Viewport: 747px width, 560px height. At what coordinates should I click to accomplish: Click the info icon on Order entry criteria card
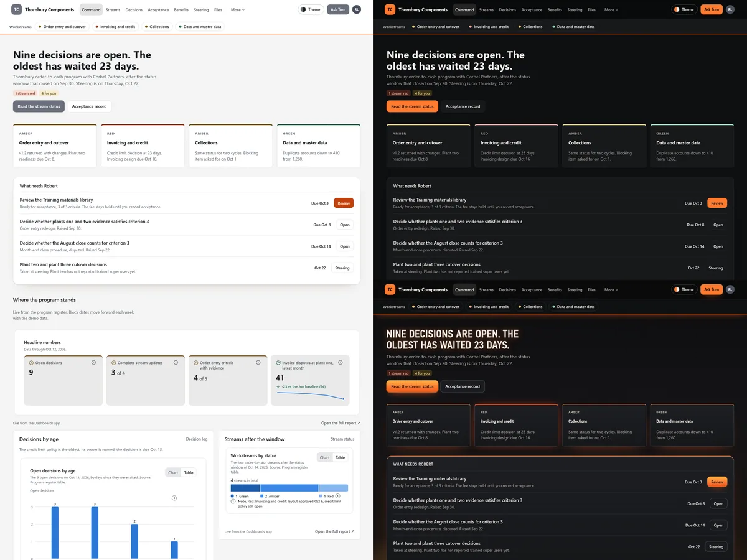pos(258,362)
